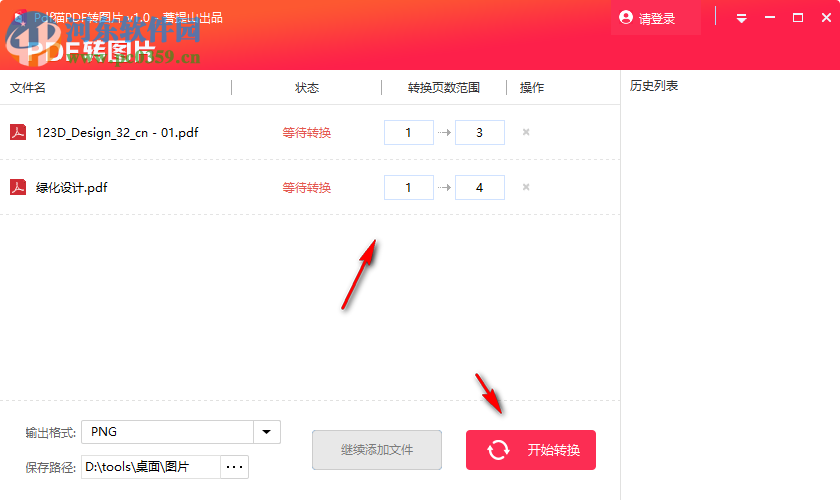Click PDF icon of 123D_Design_32_cn - 01.pdf

click(18, 132)
